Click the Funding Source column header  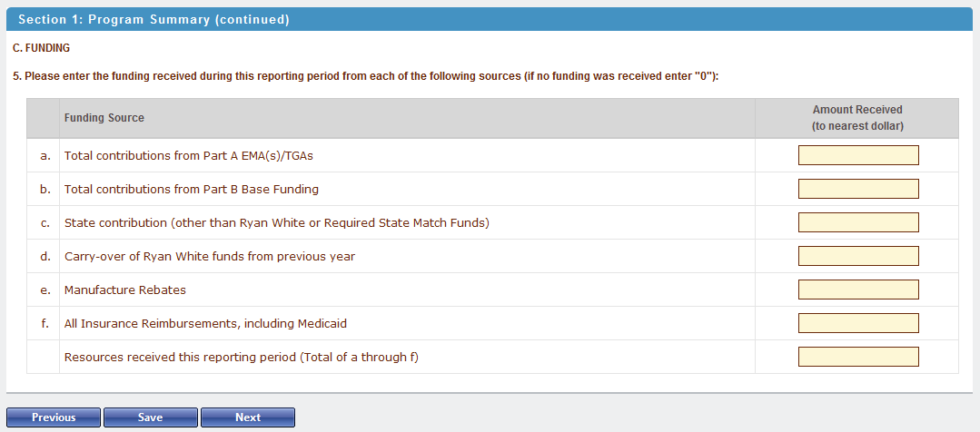point(104,118)
